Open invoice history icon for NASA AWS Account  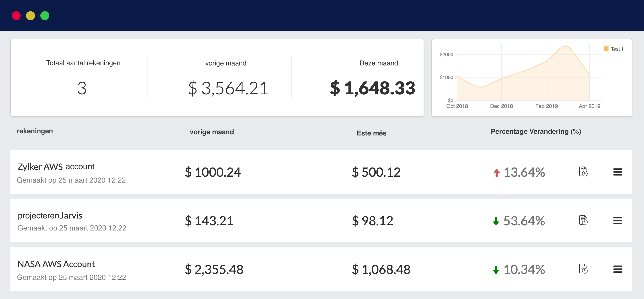(583, 269)
